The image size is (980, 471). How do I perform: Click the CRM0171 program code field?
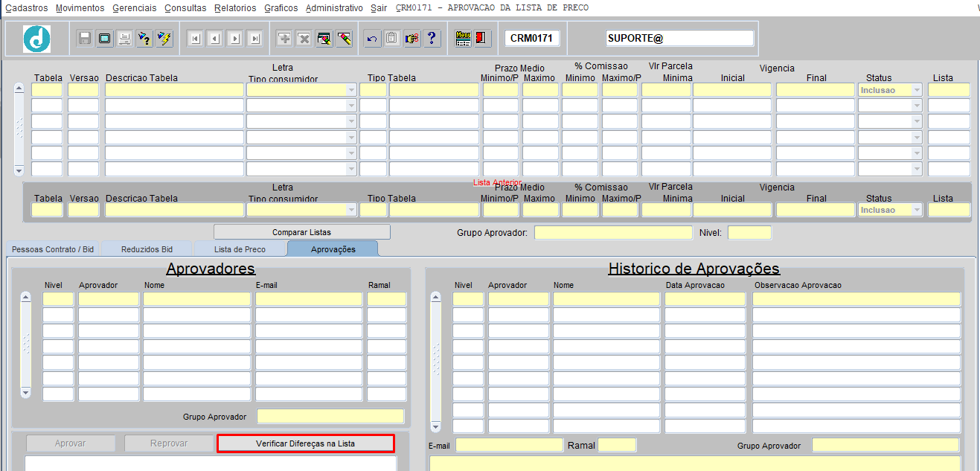click(533, 38)
